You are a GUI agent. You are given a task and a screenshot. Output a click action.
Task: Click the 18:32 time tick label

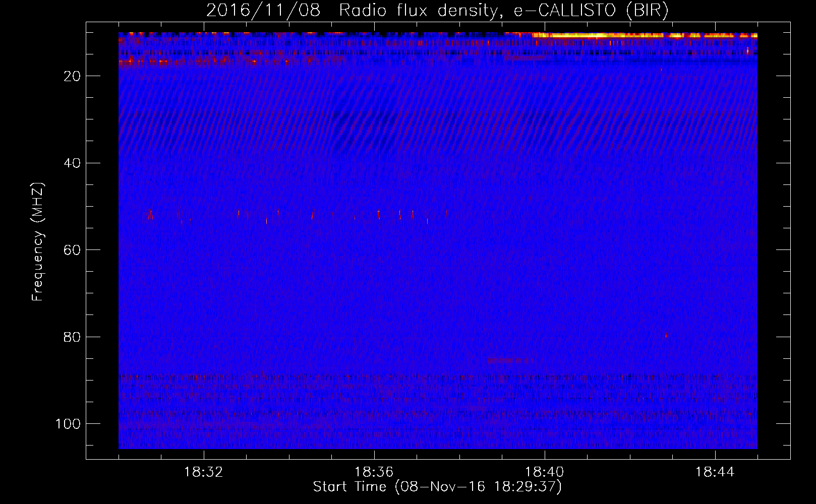point(204,472)
